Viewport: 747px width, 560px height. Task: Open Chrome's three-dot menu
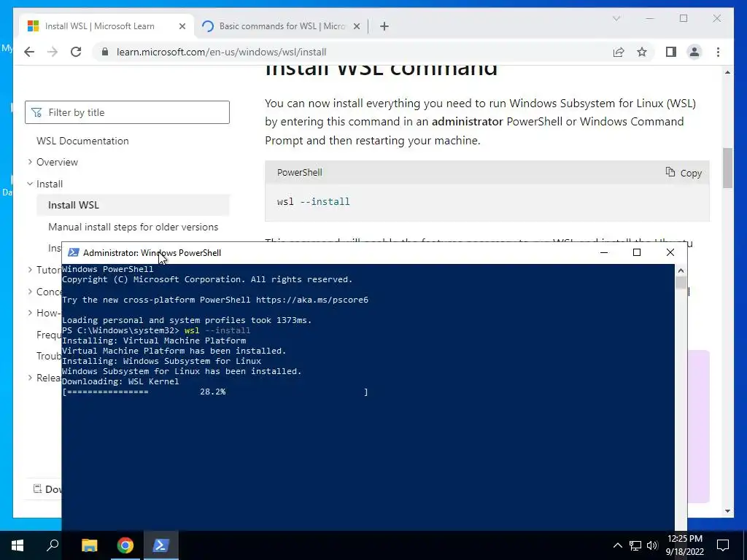[718, 52]
